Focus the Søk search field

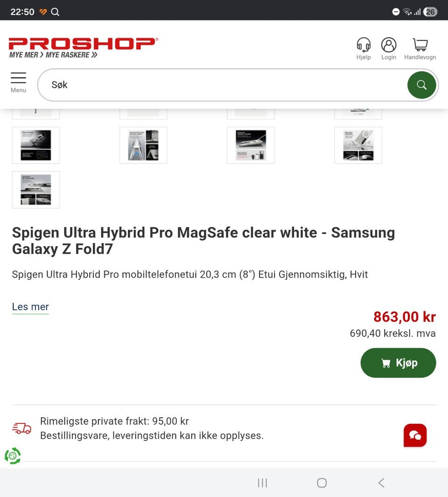pos(222,85)
